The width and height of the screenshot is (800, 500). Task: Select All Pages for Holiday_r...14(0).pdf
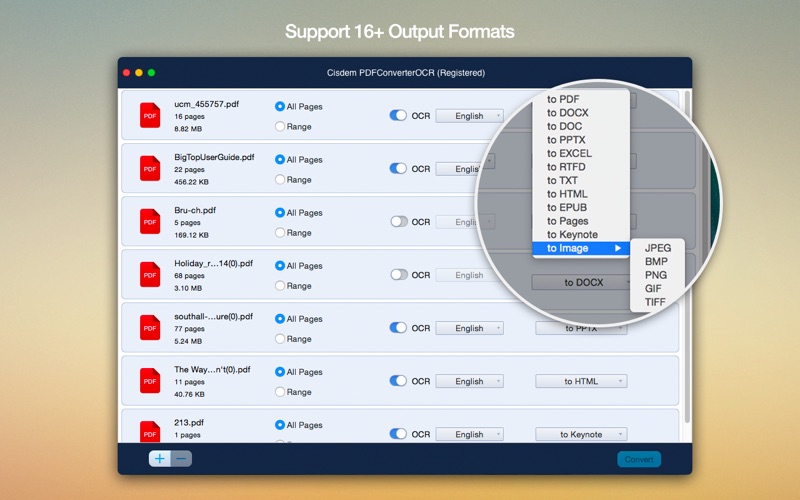tap(280, 265)
